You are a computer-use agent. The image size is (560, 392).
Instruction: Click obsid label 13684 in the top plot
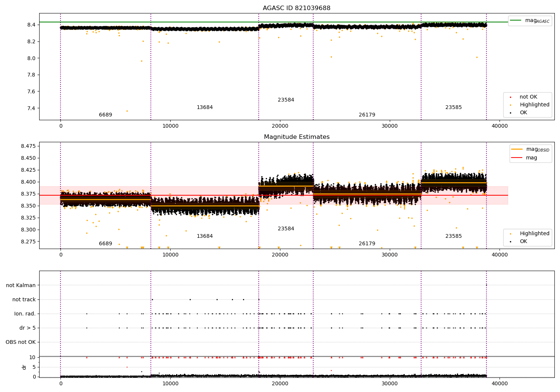click(x=205, y=108)
